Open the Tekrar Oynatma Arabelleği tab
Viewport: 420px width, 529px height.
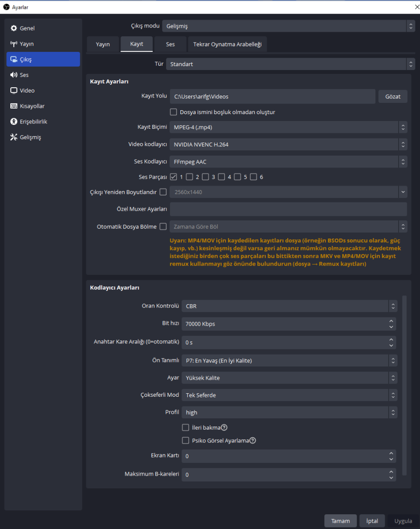(x=227, y=44)
